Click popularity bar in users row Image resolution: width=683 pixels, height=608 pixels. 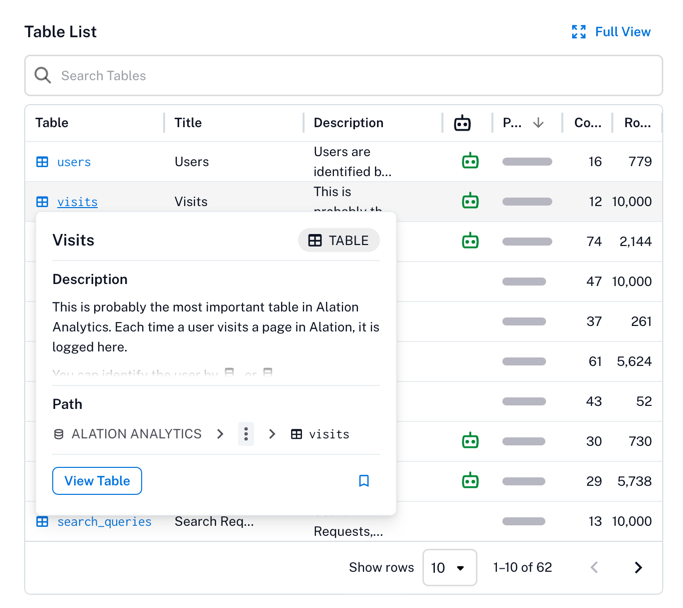pyautogui.click(x=527, y=162)
